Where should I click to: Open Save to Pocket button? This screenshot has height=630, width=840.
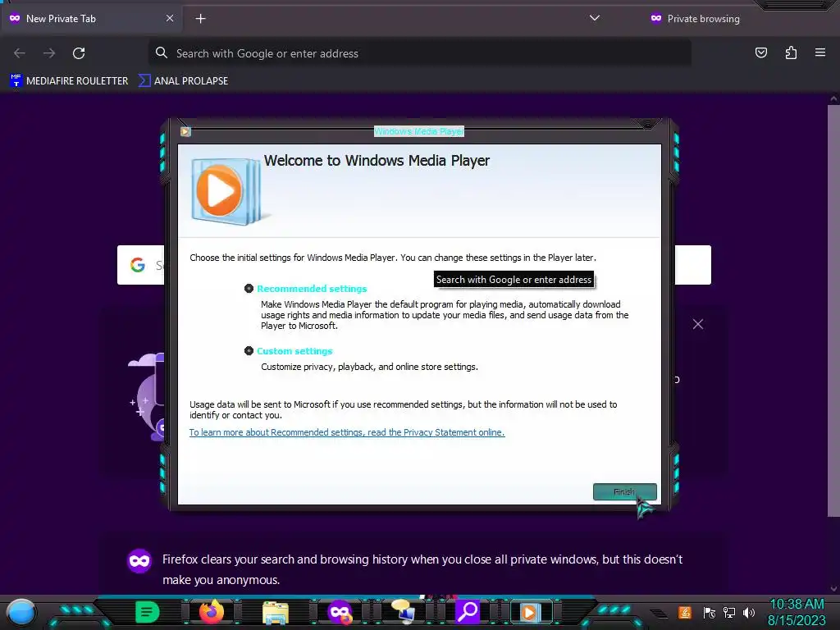761,52
